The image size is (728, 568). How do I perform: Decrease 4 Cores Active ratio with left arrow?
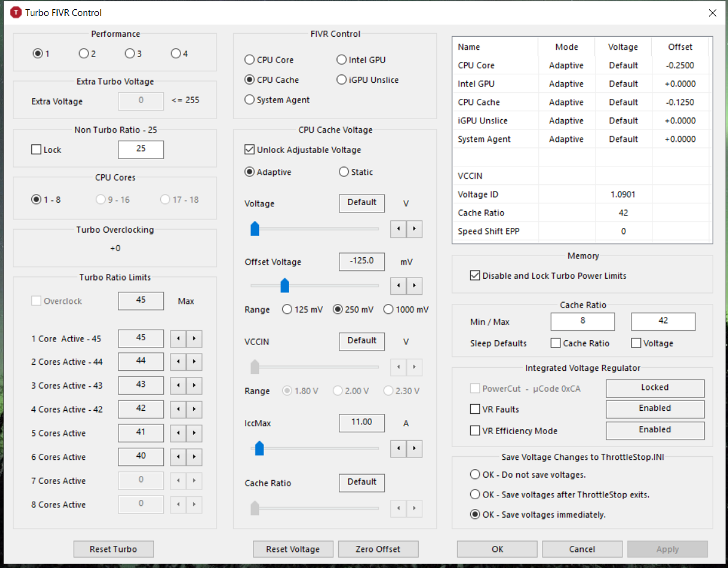coord(178,409)
